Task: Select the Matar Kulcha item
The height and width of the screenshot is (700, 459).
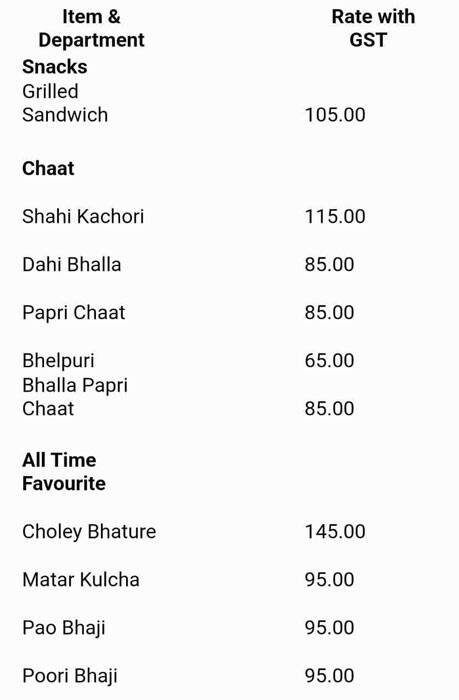Action: tap(81, 580)
